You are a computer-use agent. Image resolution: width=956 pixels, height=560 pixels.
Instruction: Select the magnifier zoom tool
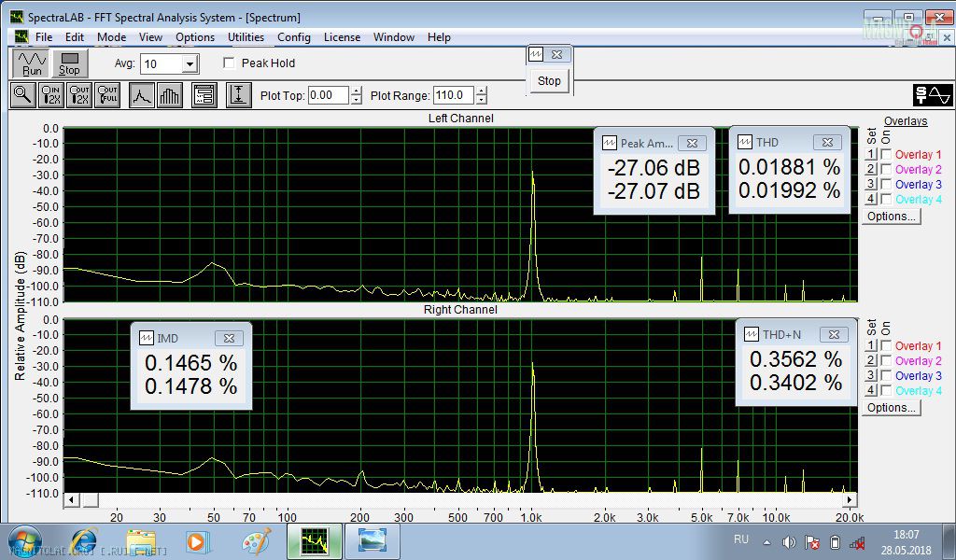22,94
